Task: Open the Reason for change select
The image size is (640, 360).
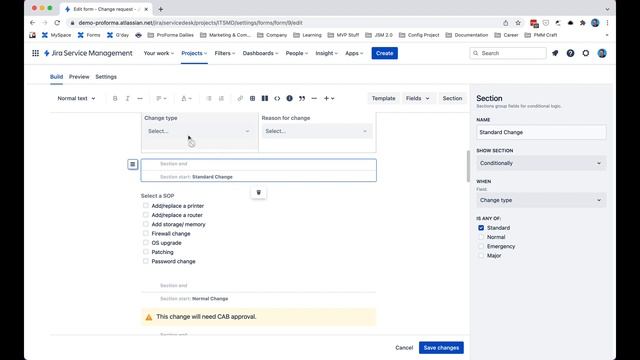Action: point(317,131)
